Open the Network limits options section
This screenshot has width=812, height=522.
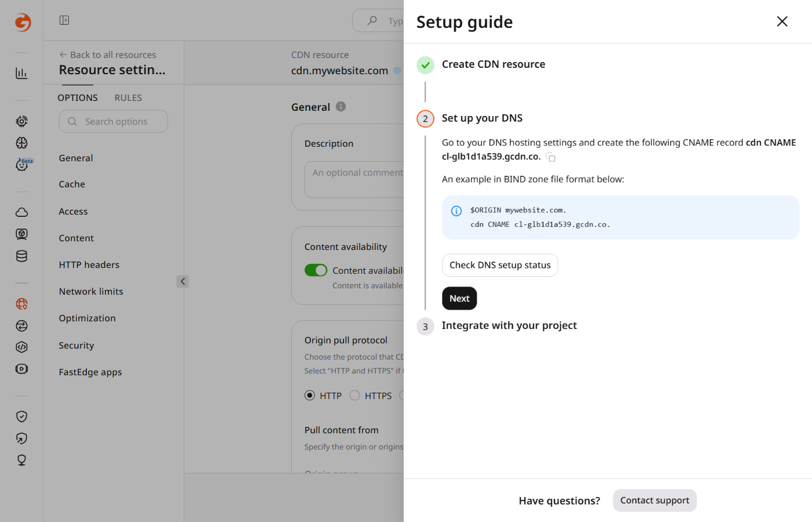point(91,292)
